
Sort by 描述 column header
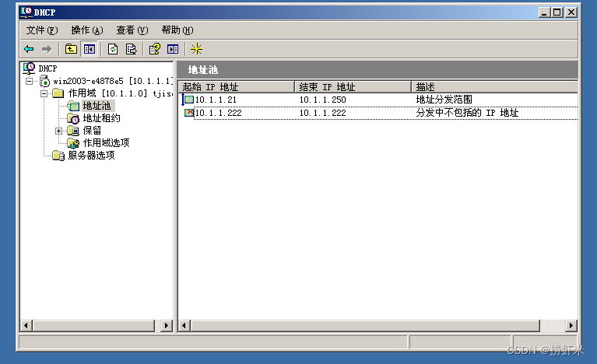494,87
